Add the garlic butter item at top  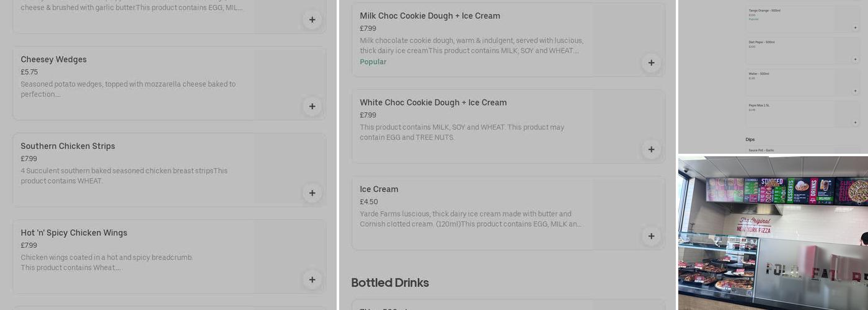[x=312, y=20]
